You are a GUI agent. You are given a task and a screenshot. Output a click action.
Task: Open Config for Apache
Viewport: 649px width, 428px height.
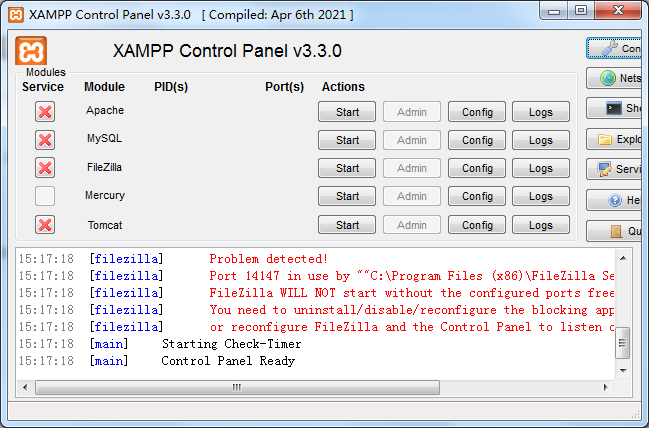[x=477, y=112]
